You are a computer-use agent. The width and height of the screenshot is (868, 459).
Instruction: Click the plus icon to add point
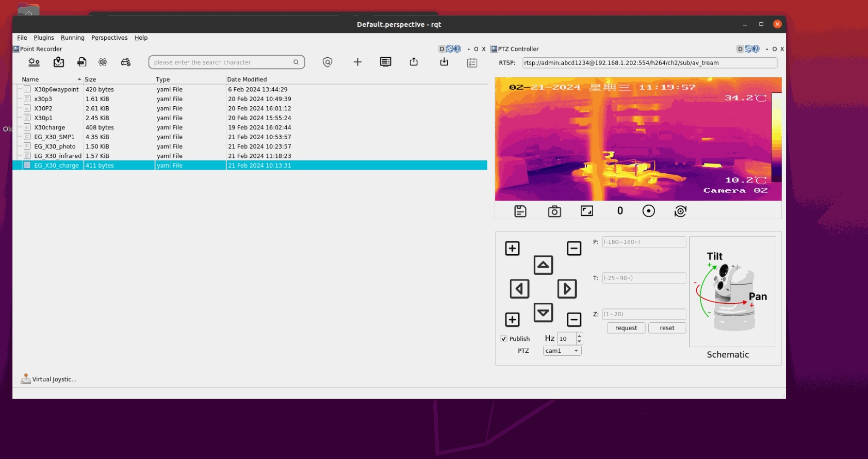357,62
